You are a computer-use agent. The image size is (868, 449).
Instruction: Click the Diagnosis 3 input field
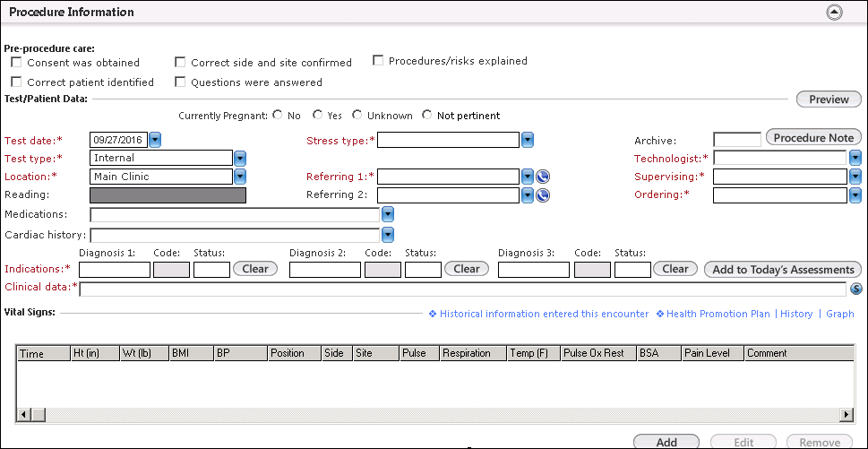[534, 270]
